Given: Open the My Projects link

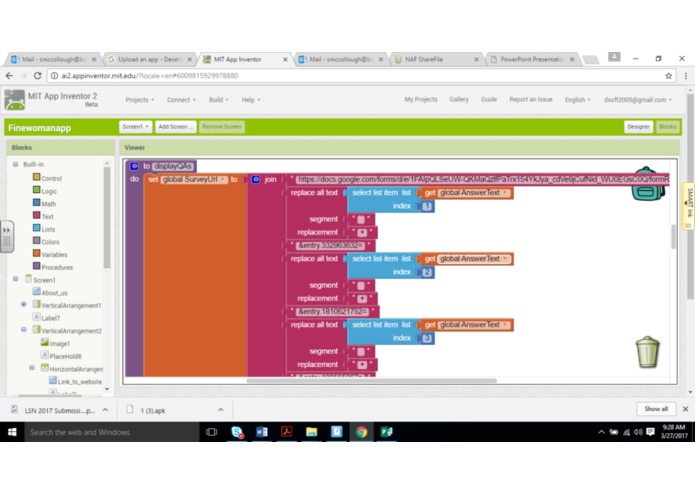Looking at the screenshot, I should pyautogui.click(x=421, y=99).
